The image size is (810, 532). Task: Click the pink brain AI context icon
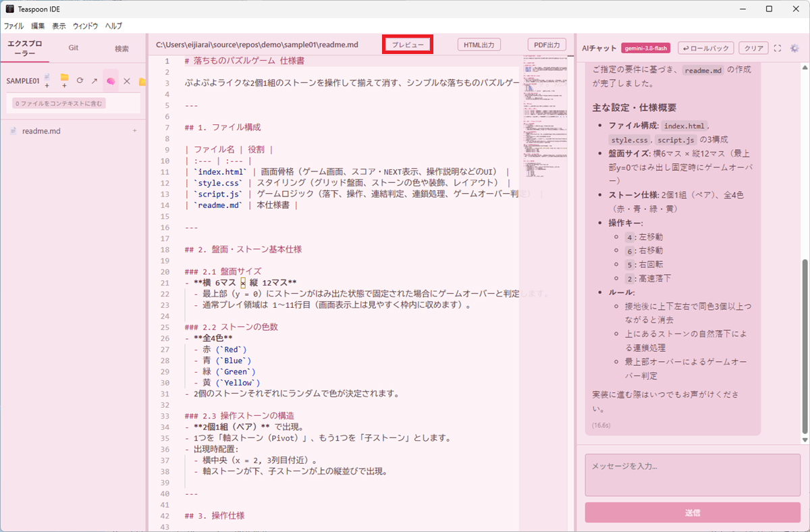pos(111,80)
